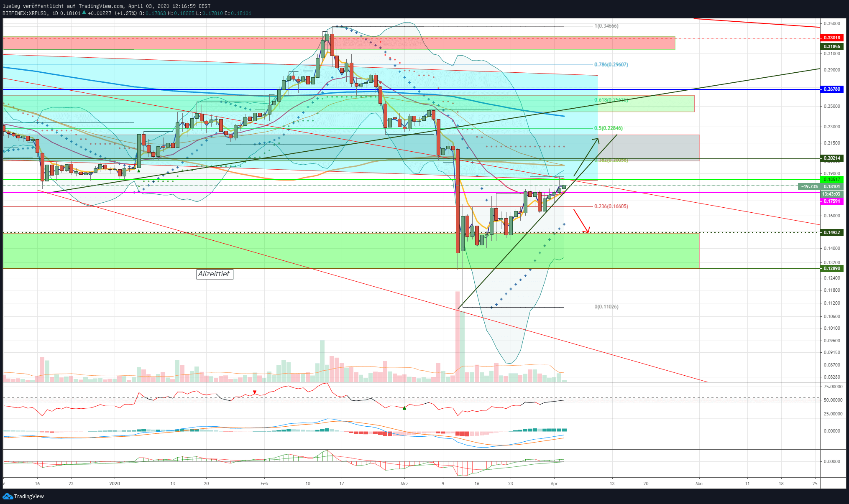Screen dimensions: 849x504
Task: Click the 0.21500 value on price scale
Action: coord(832,143)
